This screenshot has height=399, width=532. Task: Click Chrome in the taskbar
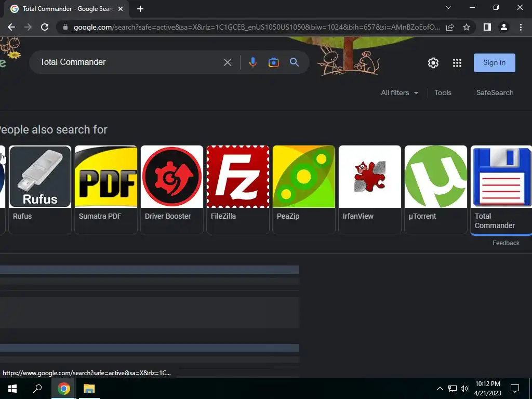(x=63, y=389)
